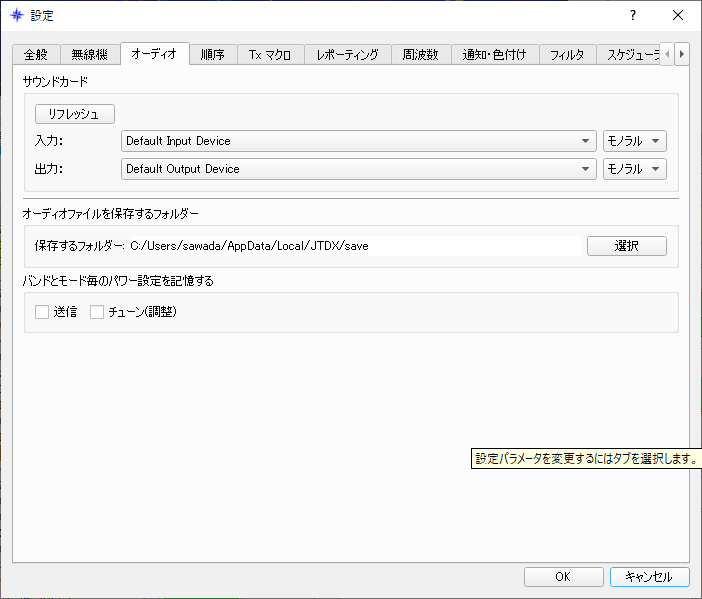Viewport: 702px width, 599px height.
Task: Enable the 送信 power memory checkbox
Action: (x=42, y=312)
